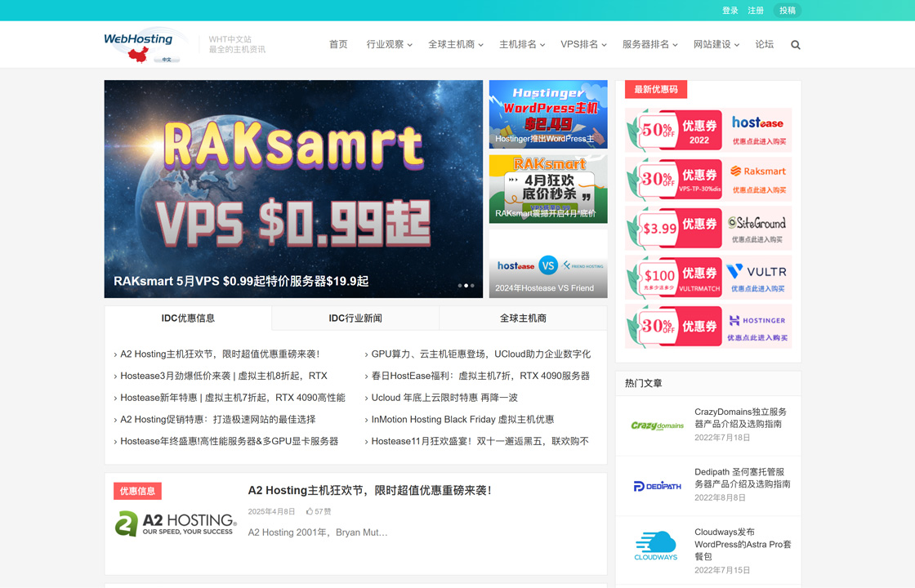Open list item A2 Hosting主机狂欢节 in tab
Image resolution: width=915 pixels, height=588 pixels.
click(x=220, y=354)
